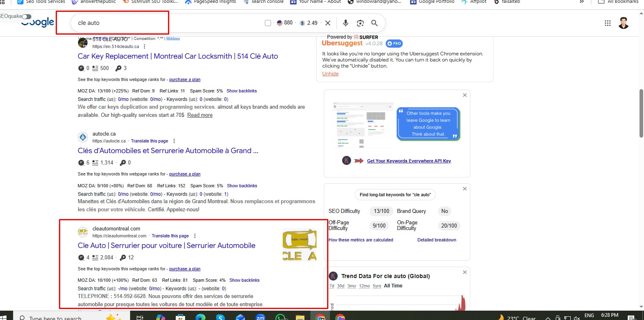Expand "Read more" in the 514 Clé Auto snippet
The image size is (644, 320).
click(x=200, y=115)
